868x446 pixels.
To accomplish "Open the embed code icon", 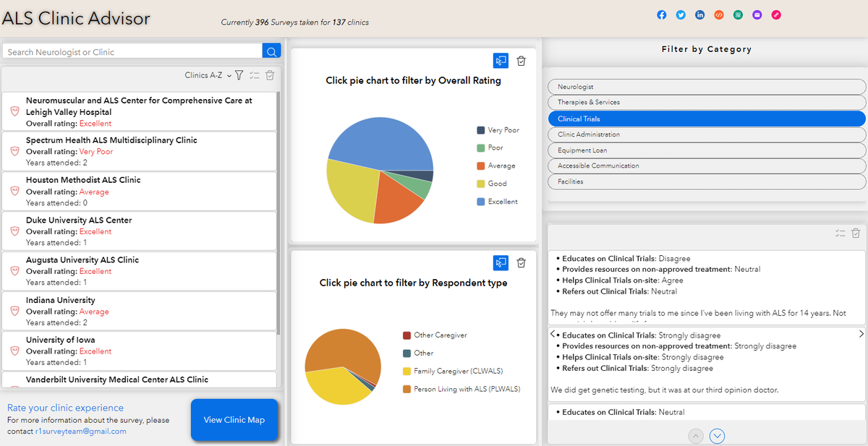I will point(719,14).
